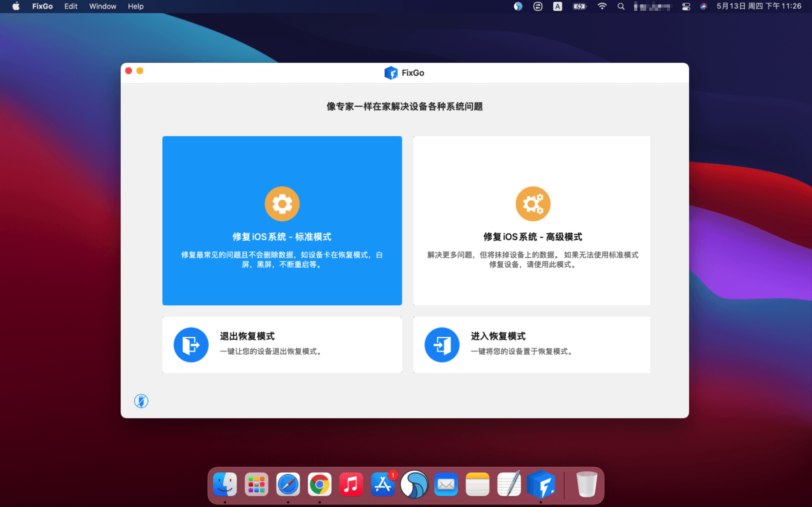Click the battery status menu bar icon
Viewport: 812px width, 507px height.
point(579,6)
